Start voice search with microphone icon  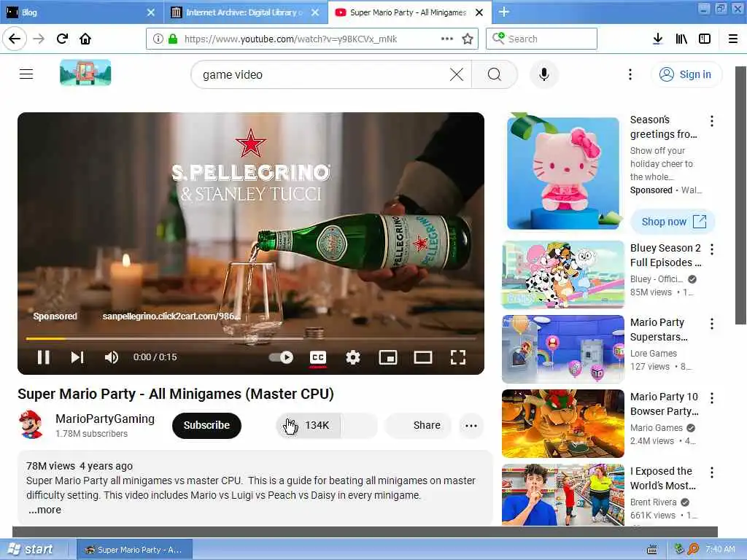(x=544, y=74)
